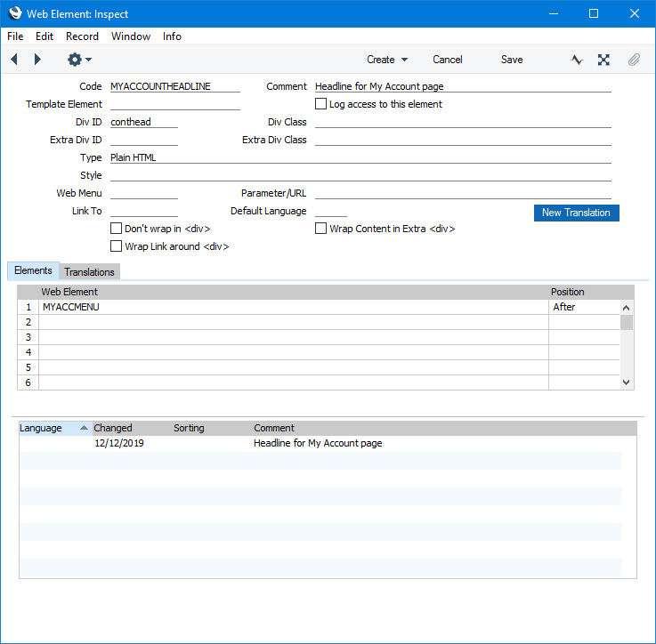656x644 pixels.
Task: Check the Don't wrap in <div> option
Action: point(116,229)
